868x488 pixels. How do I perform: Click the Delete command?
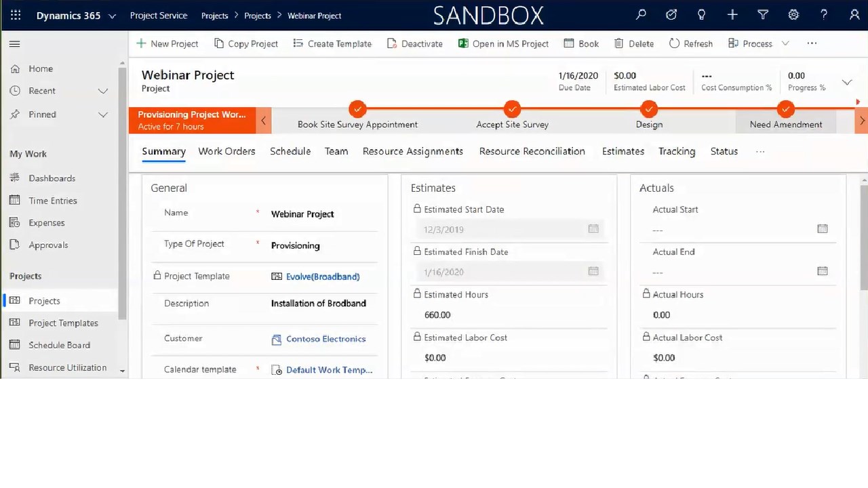coord(634,43)
